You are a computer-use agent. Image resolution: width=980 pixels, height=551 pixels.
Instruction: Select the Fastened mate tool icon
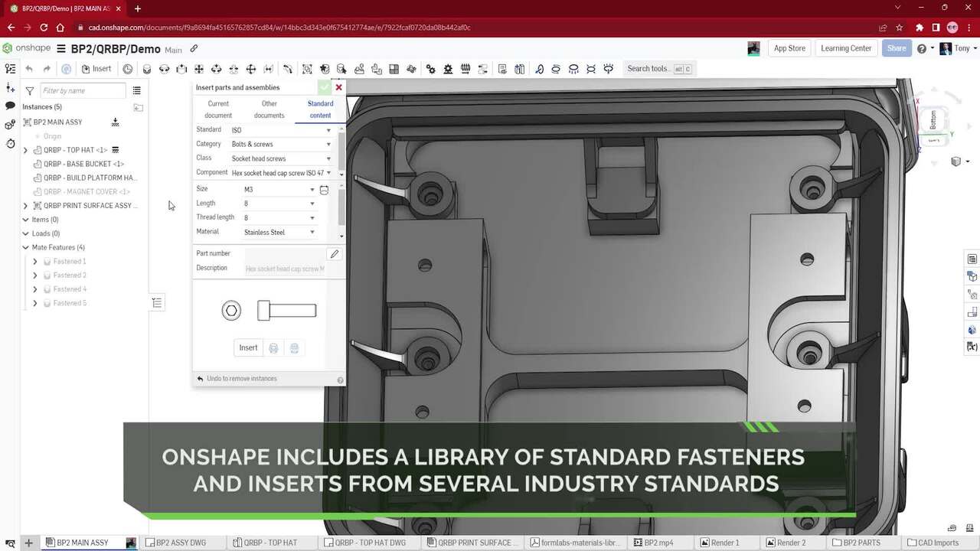pyautogui.click(x=147, y=69)
